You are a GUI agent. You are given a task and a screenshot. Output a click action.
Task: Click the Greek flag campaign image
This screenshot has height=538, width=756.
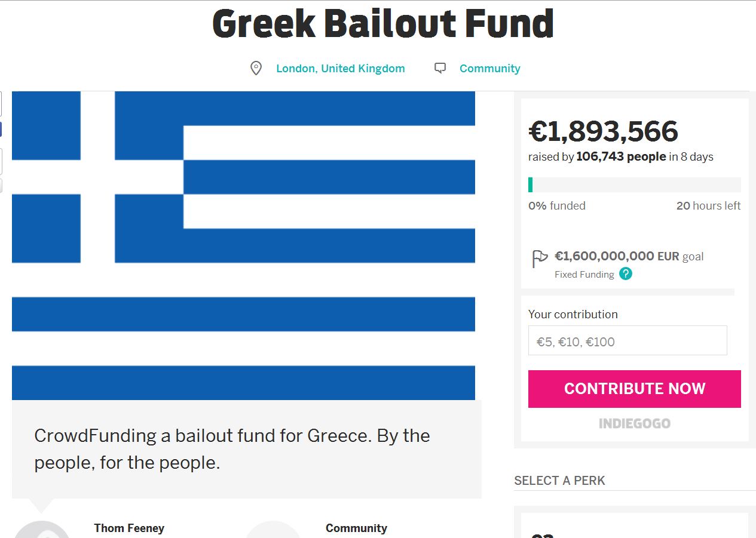point(243,245)
